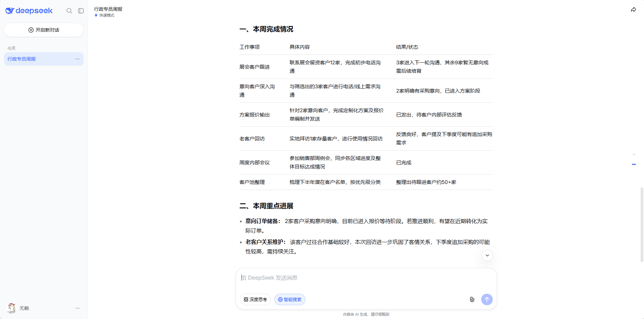The height and width of the screenshot is (319, 644).
Task: Start a new chat with 开启新对话
Action: [44, 30]
